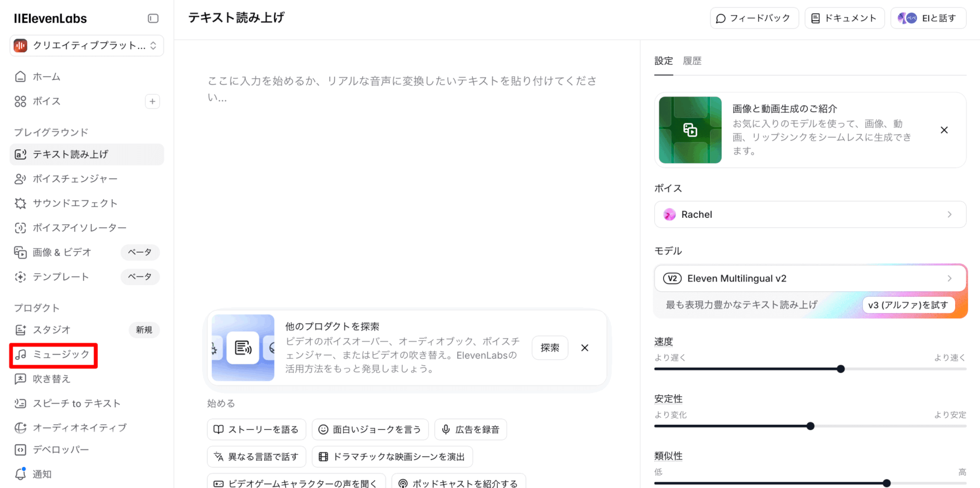Open the デベロッパー section

tap(60, 450)
